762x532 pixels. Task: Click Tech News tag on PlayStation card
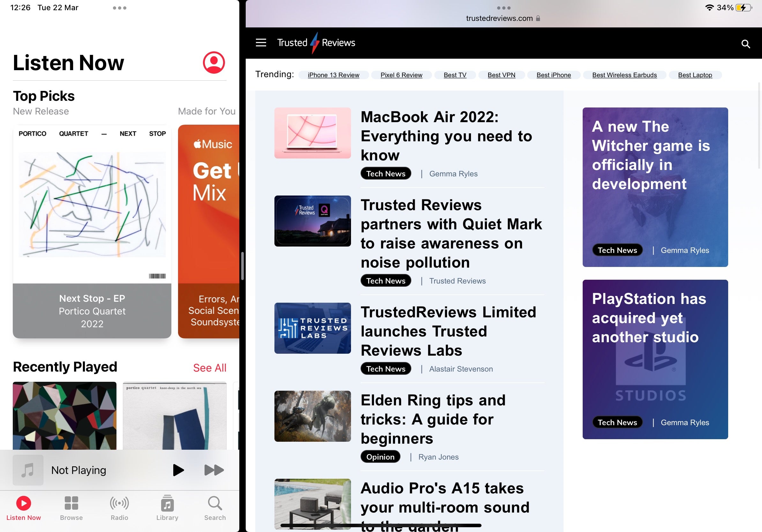pos(617,422)
